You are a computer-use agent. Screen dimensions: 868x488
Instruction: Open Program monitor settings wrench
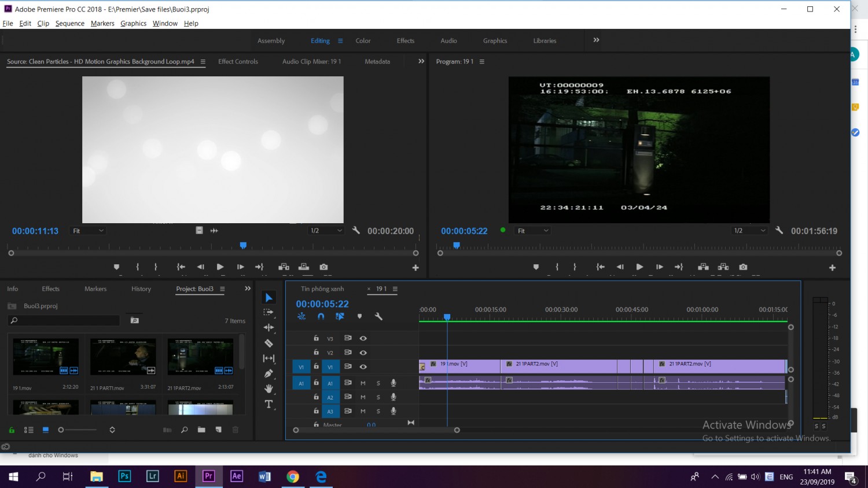click(x=779, y=230)
